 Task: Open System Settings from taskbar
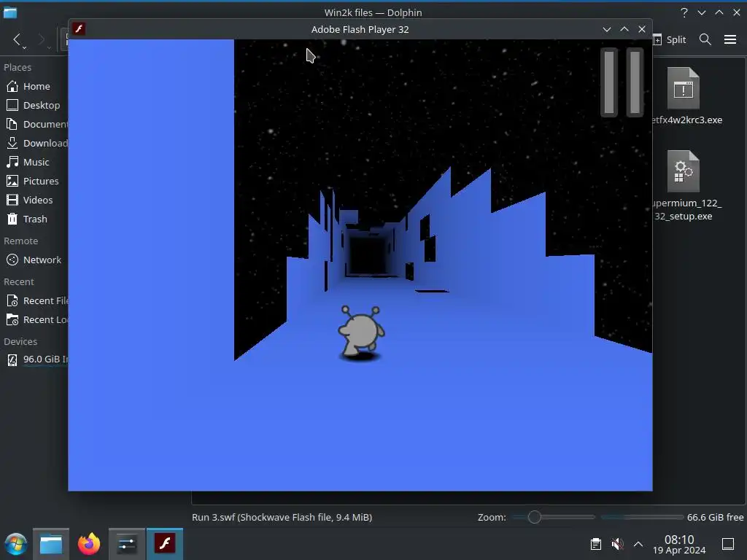pos(127,544)
